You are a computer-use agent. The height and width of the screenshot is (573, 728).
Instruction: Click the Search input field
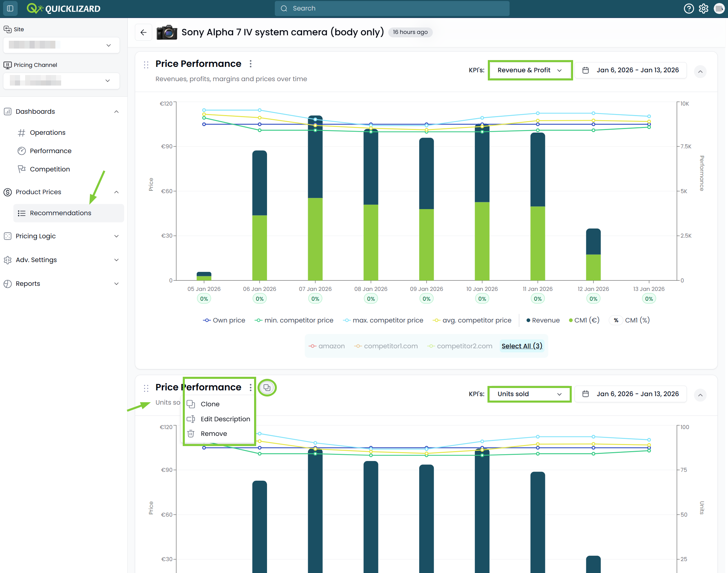(x=392, y=8)
